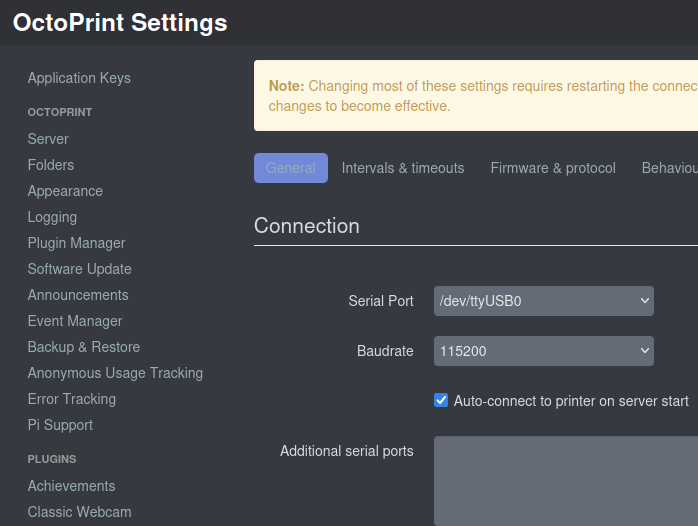Switch to Firmware & protocol tab
Image resolution: width=698 pixels, height=526 pixels.
click(x=553, y=168)
